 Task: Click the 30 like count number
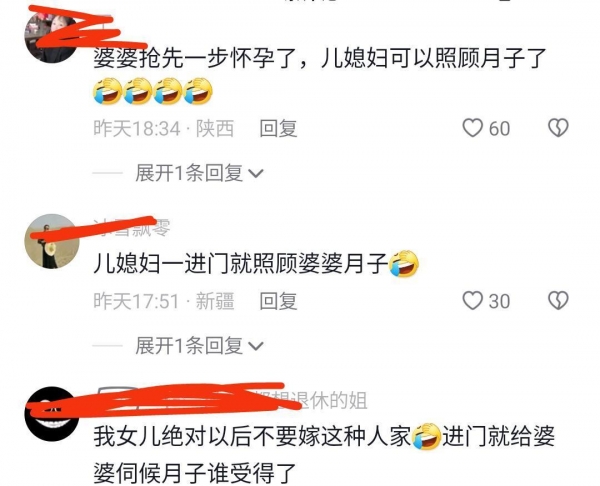pyautogui.click(x=499, y=301)
